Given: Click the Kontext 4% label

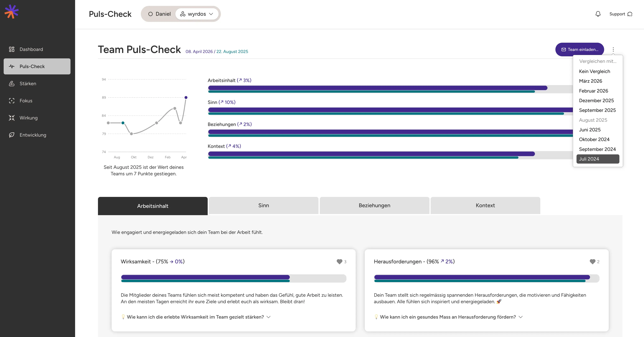Looking at the screenshot, I should 224,146.
